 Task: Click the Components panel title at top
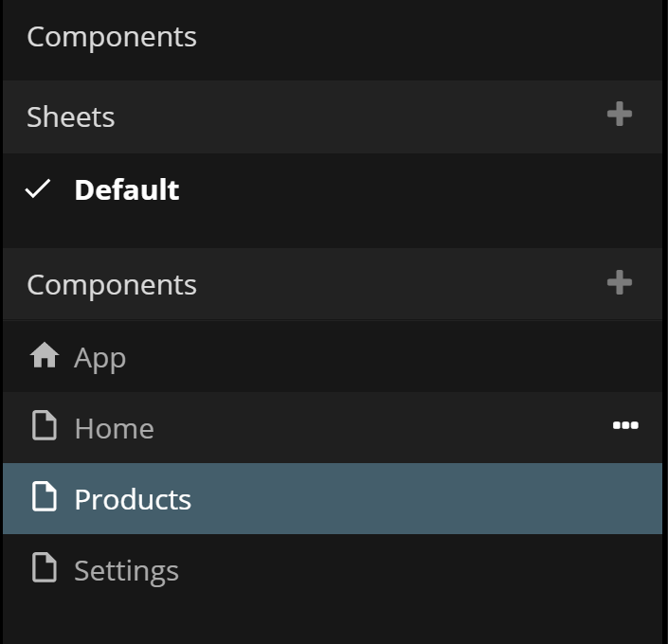tap(112, 37)
